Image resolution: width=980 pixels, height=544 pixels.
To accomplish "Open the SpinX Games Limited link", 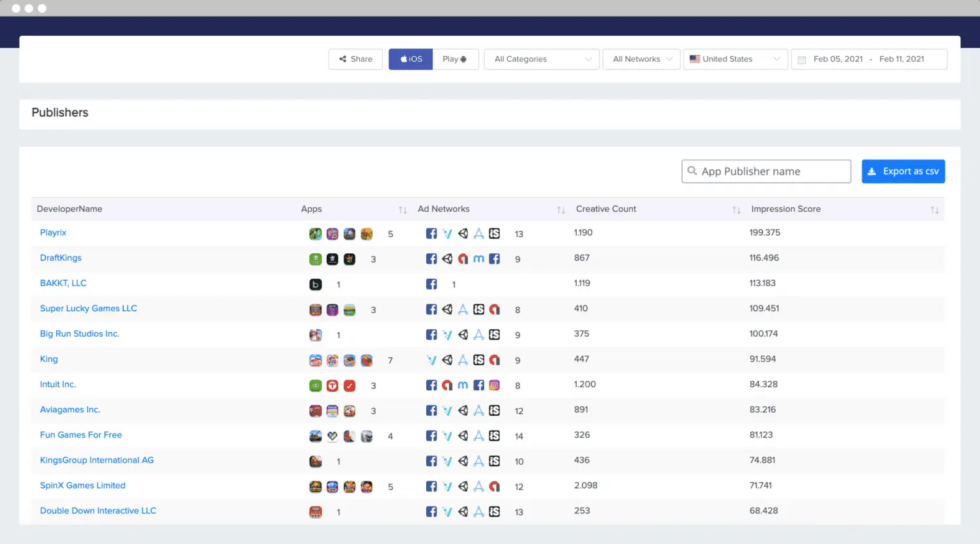I will [x=83, y=485].
